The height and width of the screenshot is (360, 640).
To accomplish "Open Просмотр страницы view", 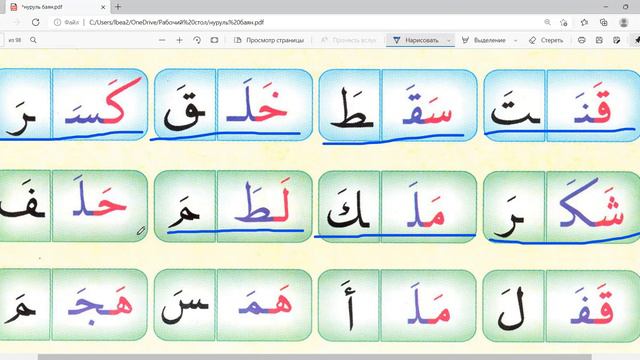I will pos(269,40).
